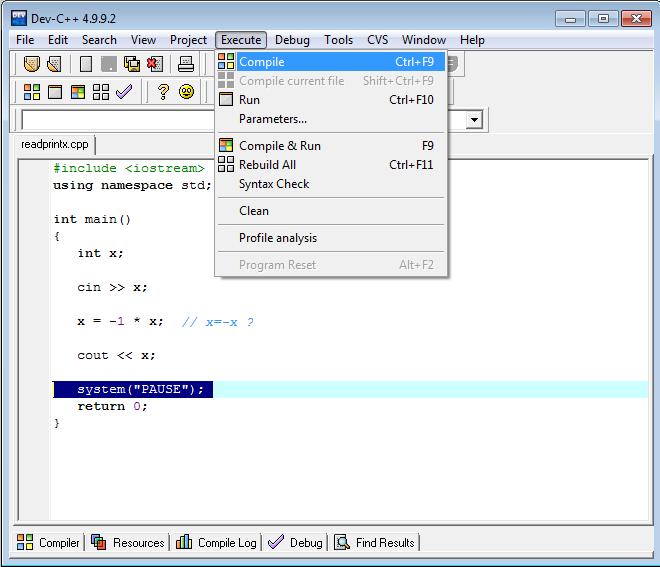Click the '// x=-x ?' comment
Screen dimensions: 660x567
[218, 322]
